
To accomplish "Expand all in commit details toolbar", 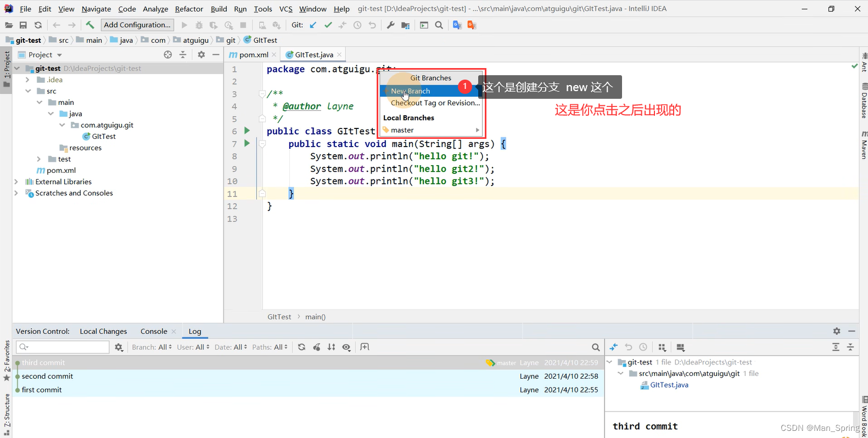I will click(x=836, y=347).
